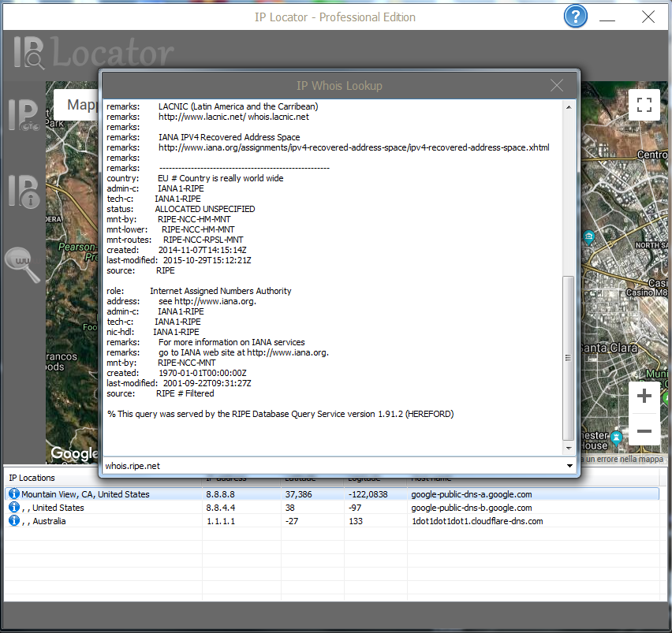The image size is (672, 633).
Task: Click the museum marker on the map
Action: click(588, 236)
